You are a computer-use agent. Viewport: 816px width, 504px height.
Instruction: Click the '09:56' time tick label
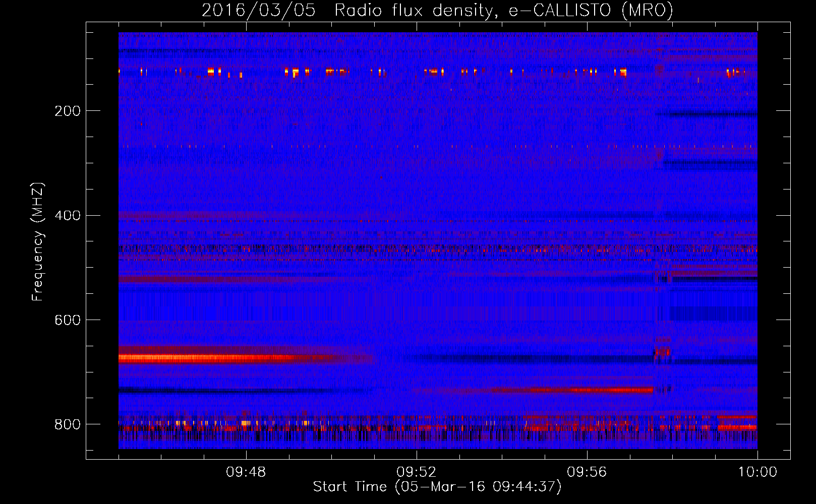pyautogui.click(x=587, y=472)
